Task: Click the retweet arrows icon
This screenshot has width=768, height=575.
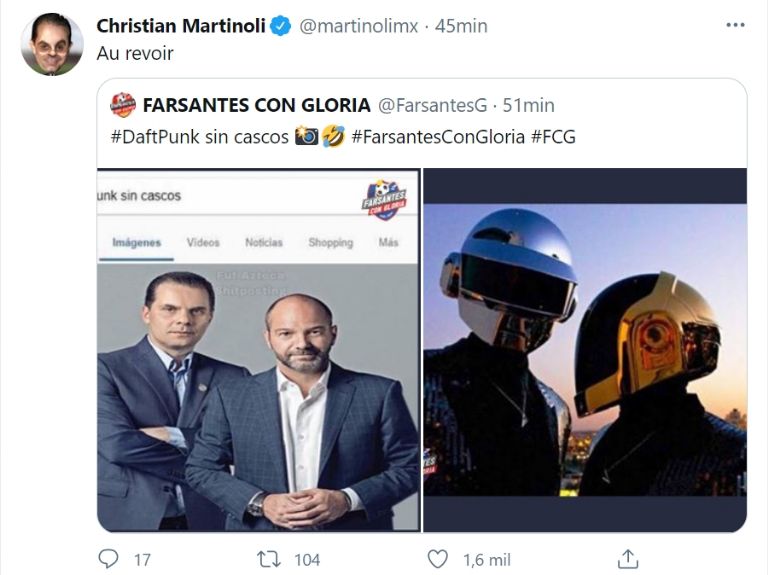Action: (x=269, y=558)
